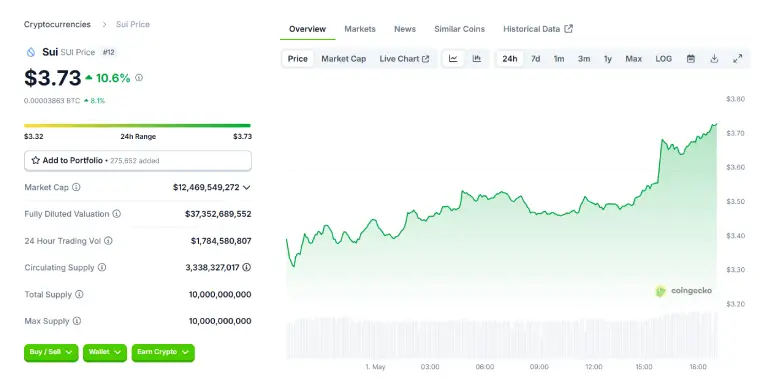
Task: Open the Circulating Supply label info icon
Action: point(102,267)
